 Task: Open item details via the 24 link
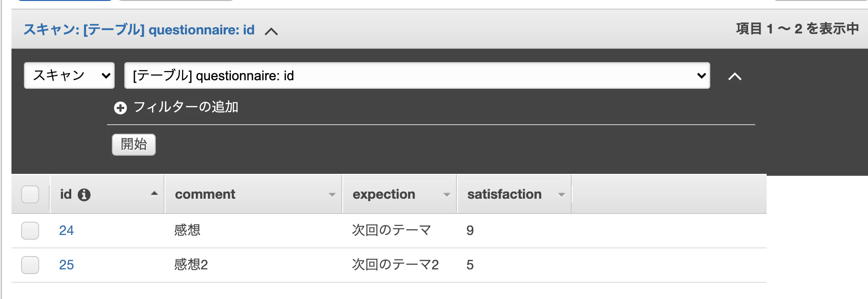pyautogui.click(x=66, y=230)
